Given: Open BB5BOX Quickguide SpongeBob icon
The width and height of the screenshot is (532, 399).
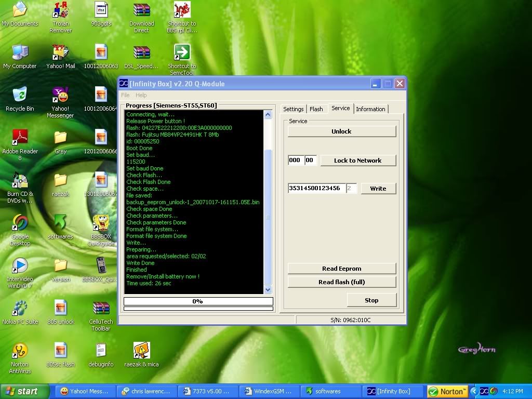Looking at the screenshot, I should [101, 230].
